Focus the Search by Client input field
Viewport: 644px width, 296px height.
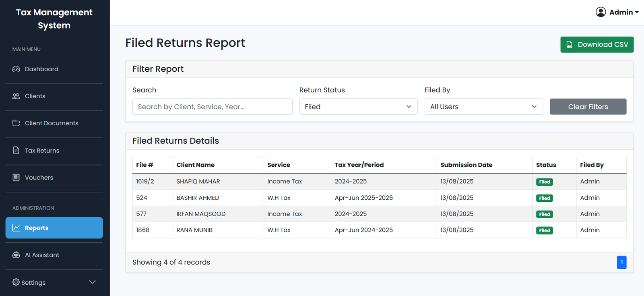212,107
